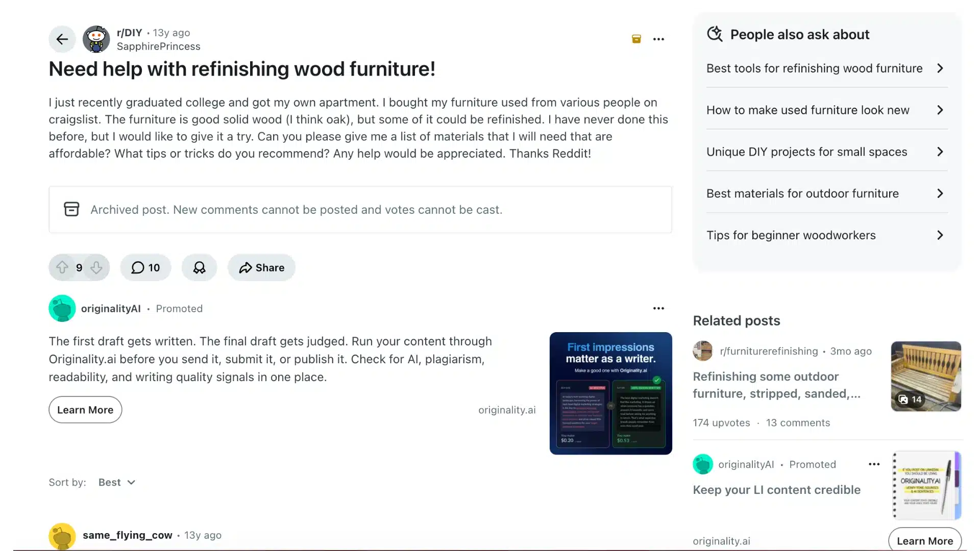Click originality.ai link below the main ad
Screen dimensions: 980x551
(507, 410)
